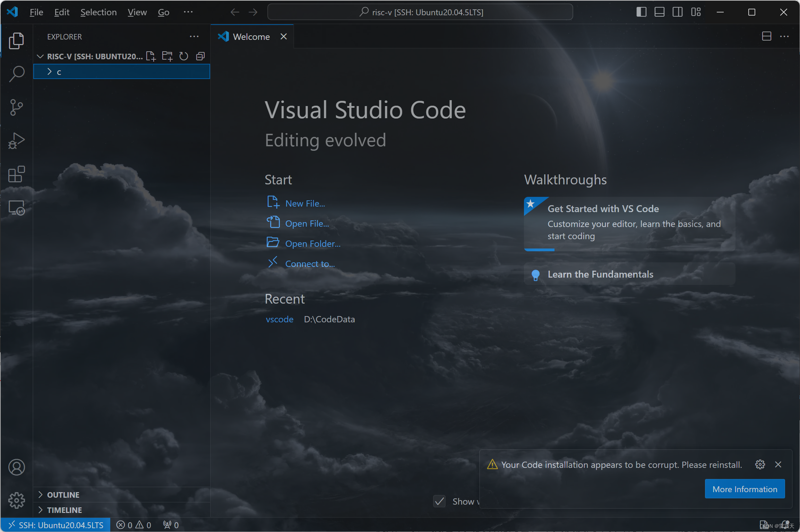Open the Extensions view
Viewport: 800px width, 532px height.
click(x=16, y=174)
